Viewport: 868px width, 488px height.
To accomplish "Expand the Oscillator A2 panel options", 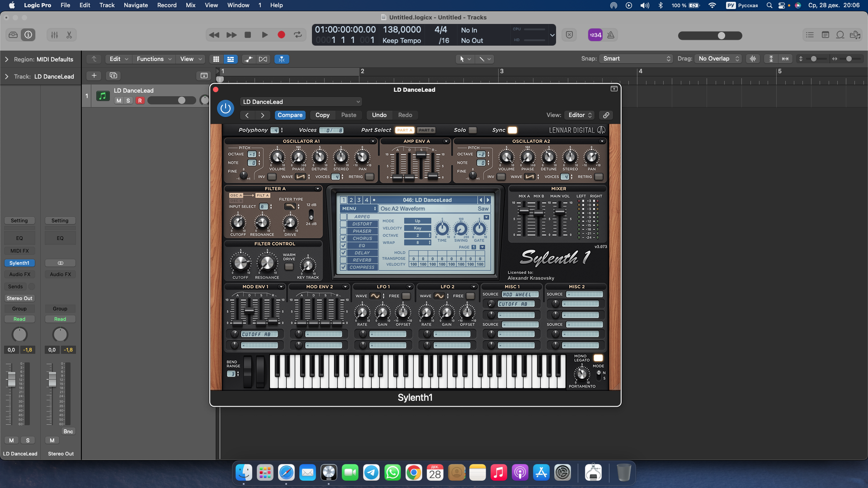I will [602, 141].
